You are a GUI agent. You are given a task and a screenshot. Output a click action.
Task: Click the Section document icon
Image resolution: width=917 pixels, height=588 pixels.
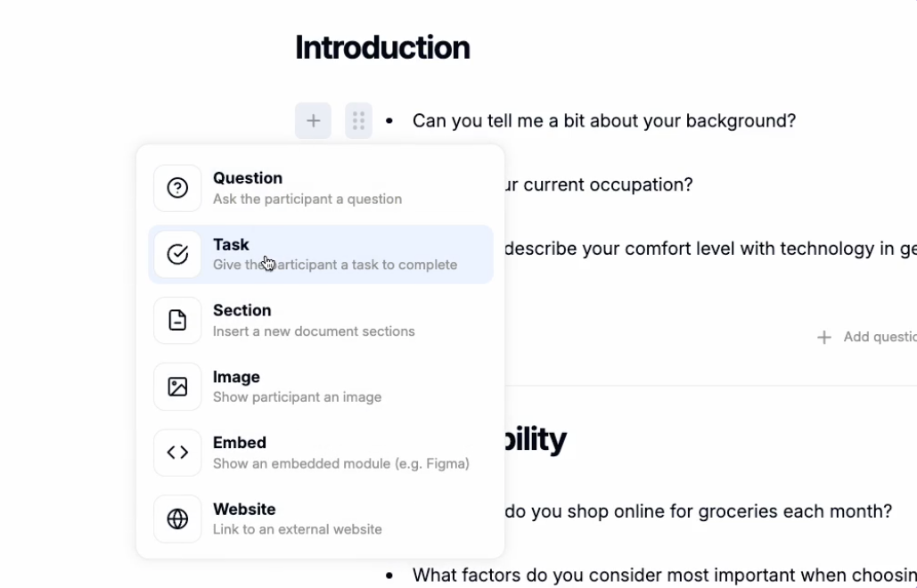pos(177,321)
